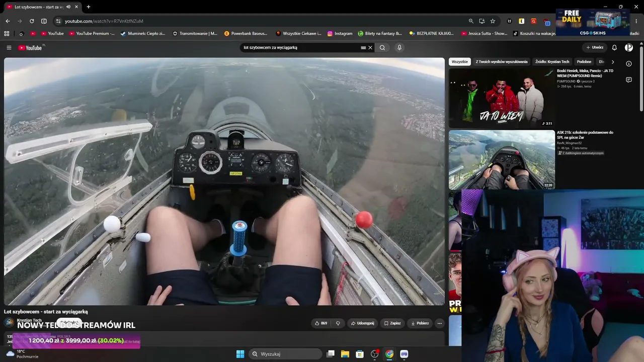The image size is (644, 362).
Task: Select the 'Podobne' filter chip
Action: pos(584,62)
